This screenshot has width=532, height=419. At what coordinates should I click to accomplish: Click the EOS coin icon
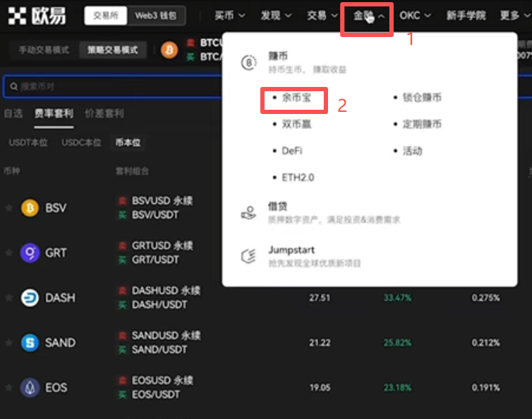pos(30,388)
